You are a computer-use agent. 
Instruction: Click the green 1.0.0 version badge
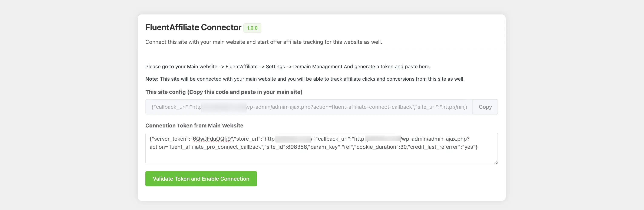[x=252, y=28]
